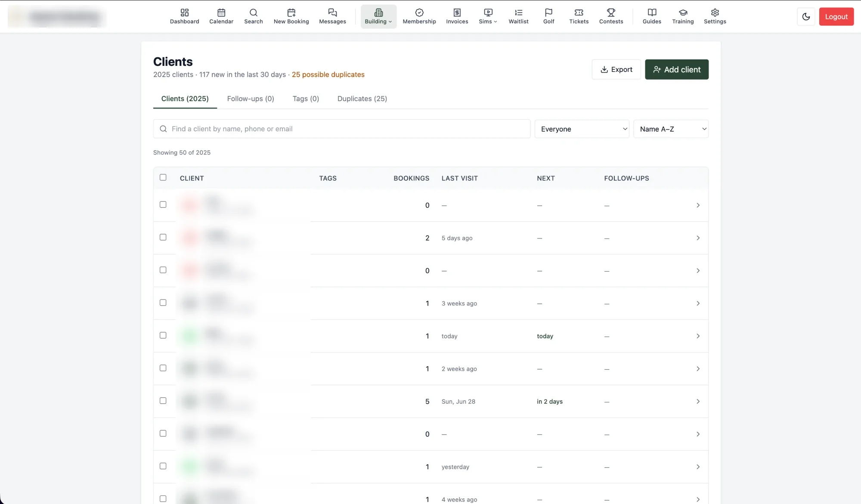The image size is (861, 504).
Task: Open Waitlist list icon
Action: point(518,16)
